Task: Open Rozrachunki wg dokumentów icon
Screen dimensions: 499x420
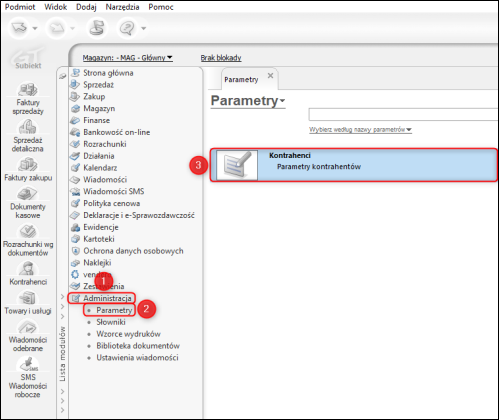Action: click(x=28, y=231)
